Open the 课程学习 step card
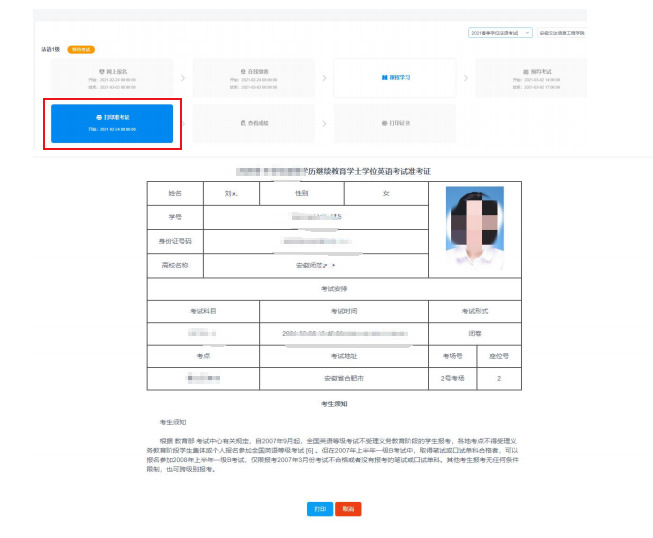The width and height of the screenshot is (653, 538). pos(395,76)
